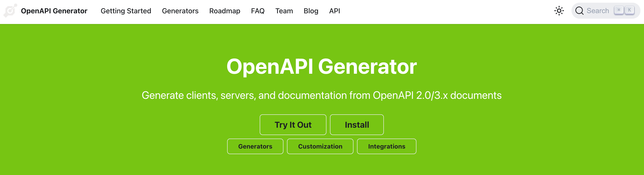The image size is (644, 175).
Task: Click the magnifying glass search icon
Action: click(579, 11)
